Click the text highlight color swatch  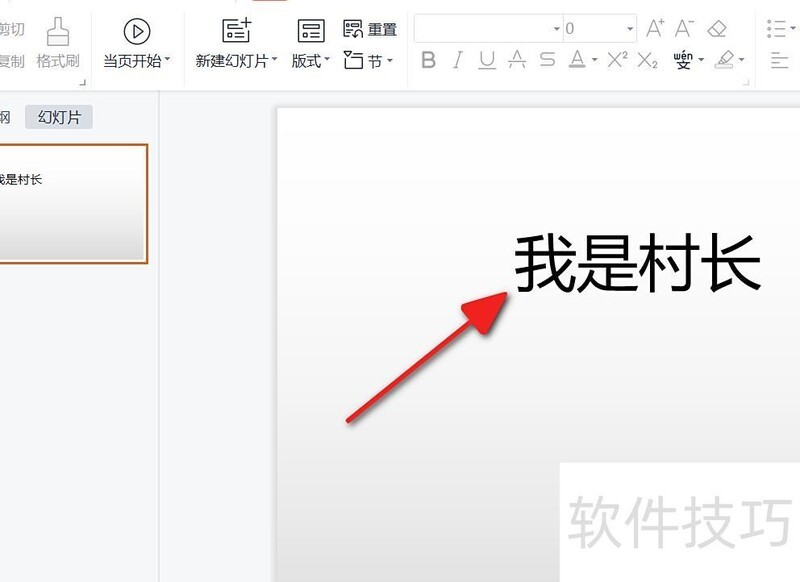coord(726,60)
